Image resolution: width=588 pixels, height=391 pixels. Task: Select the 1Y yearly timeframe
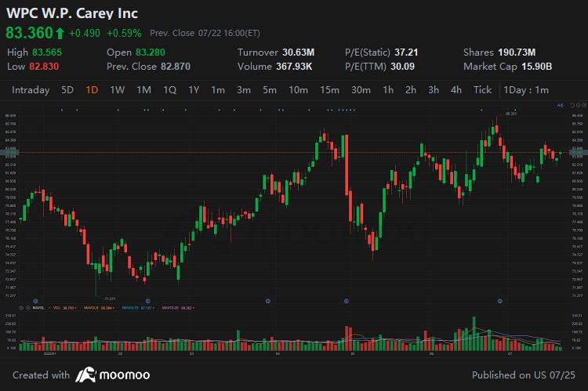[x=194, y=90]
